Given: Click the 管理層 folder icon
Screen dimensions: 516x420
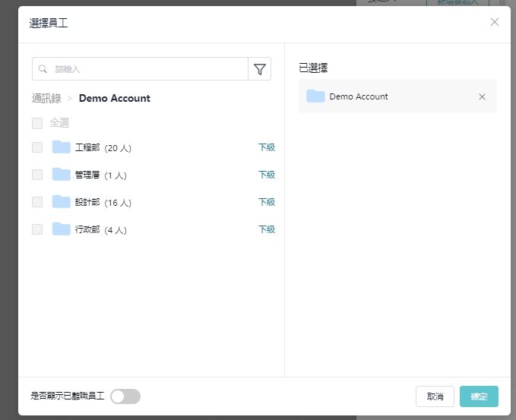Looking at the screenshot, I should pos(62,175).
